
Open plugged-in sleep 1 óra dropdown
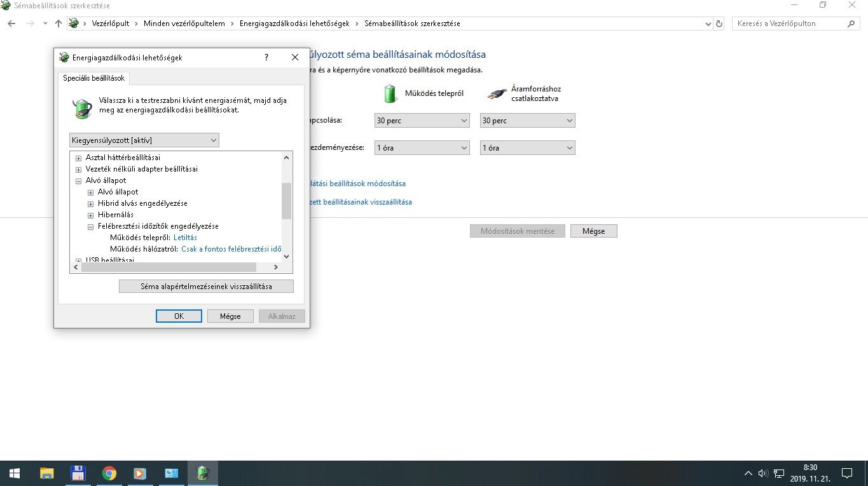coord(527,148)
